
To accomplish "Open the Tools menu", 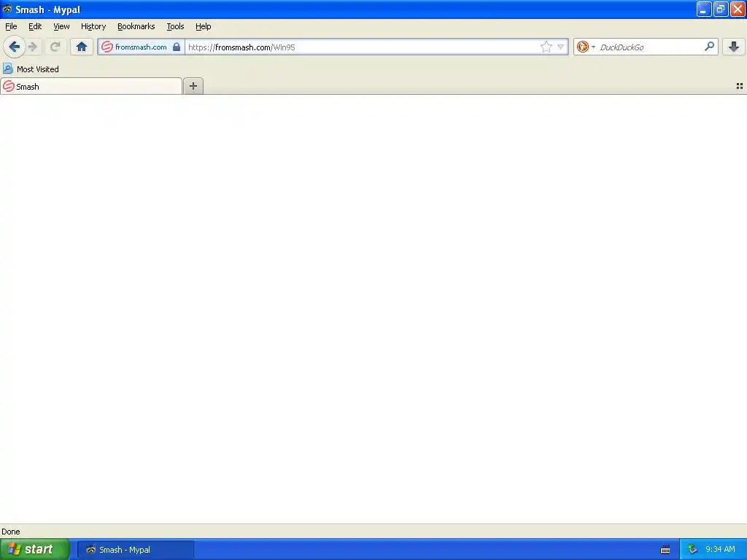I will click(x=175, y=26).
